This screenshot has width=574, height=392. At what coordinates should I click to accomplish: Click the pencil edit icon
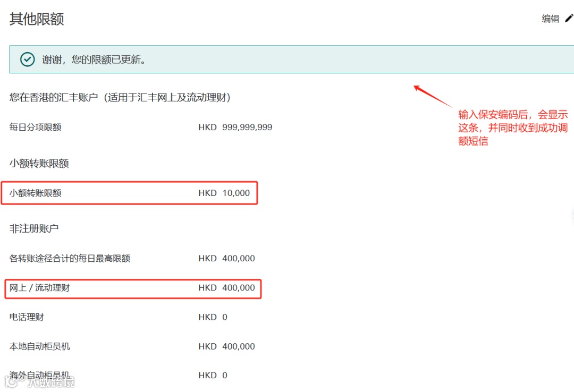(x=569, y=19)
